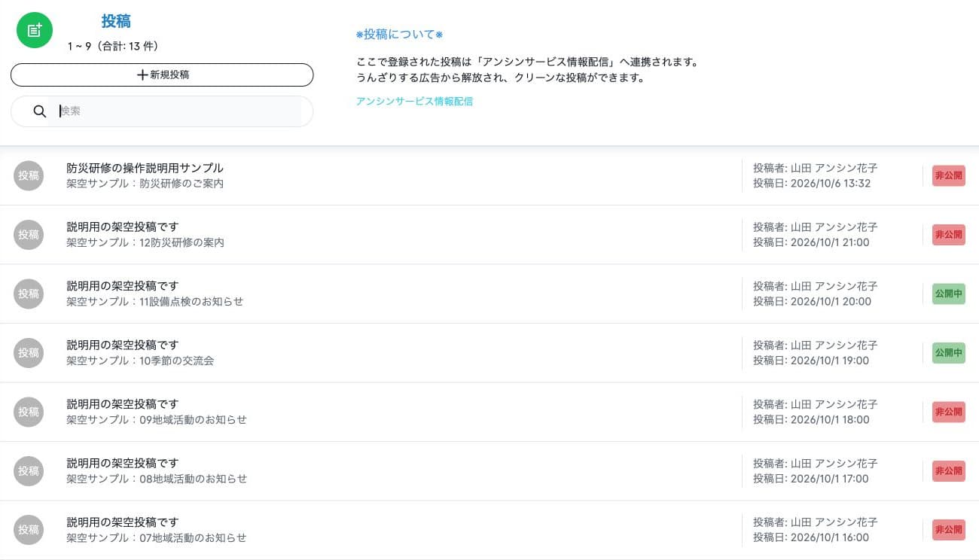The height and width of the screenshot is (560, 979).
Task: Follow the アンシンサービス情報配信 link
Action: pos(414,101)
